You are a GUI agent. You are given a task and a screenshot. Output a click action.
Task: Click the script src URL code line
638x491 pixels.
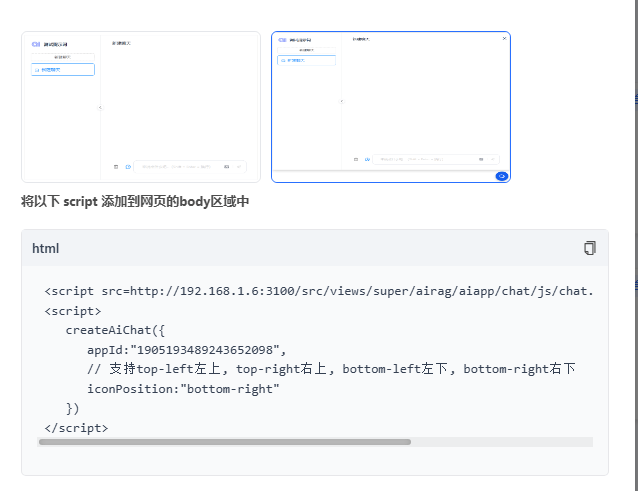319,291
